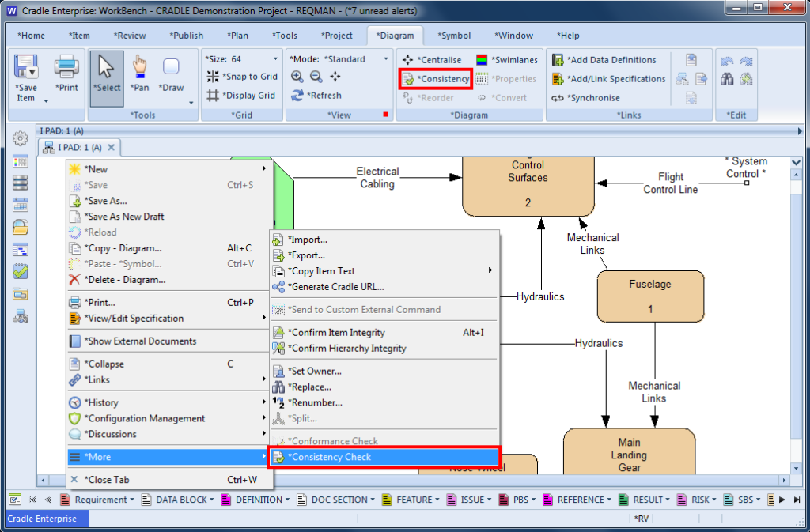Choose the Draw tool

pos(172,68)
